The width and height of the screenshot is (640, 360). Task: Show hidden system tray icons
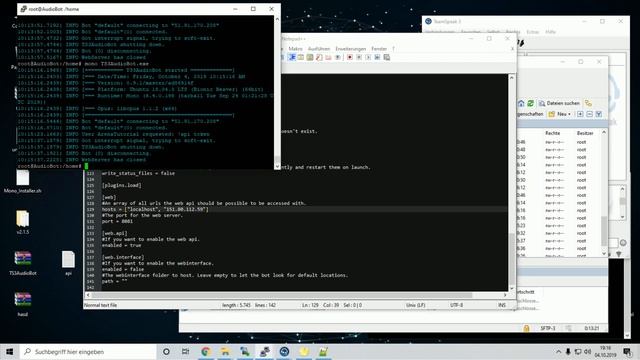point(558,351)
